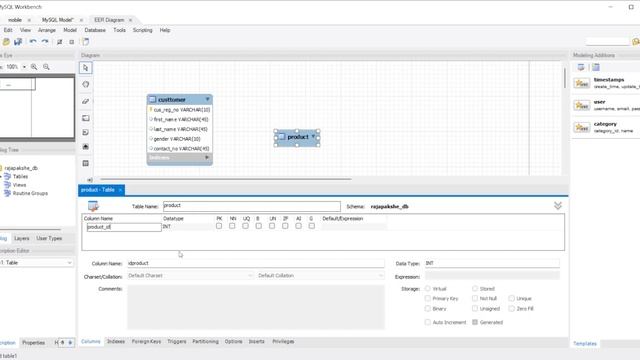
Task: Open the Inserts tab
Action: [x=256, y=342]
